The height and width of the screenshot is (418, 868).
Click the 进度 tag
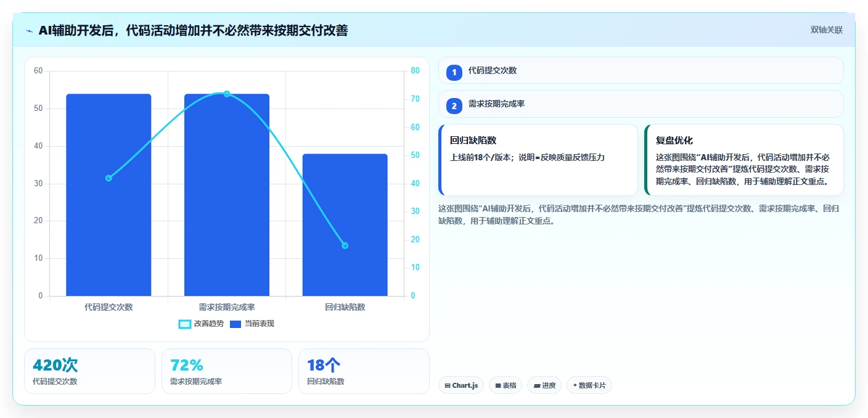[x=544, y=385]
